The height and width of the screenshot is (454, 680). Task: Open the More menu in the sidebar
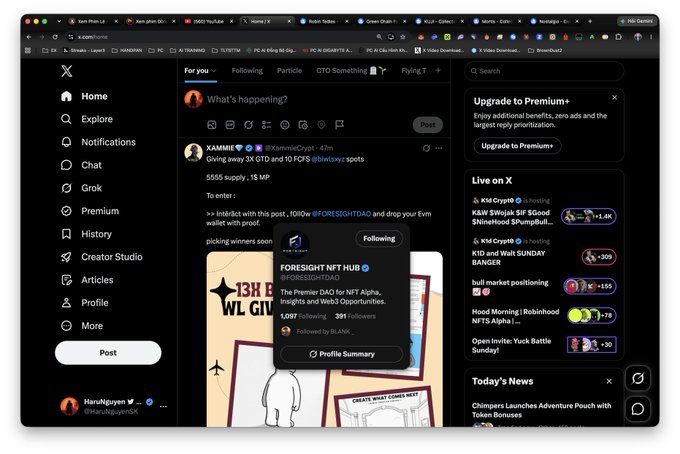tap(82, 326)
